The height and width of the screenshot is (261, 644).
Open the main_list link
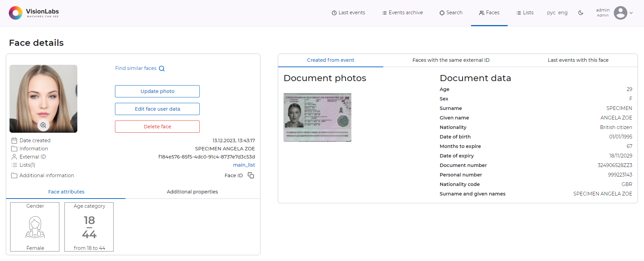point(244,165)
